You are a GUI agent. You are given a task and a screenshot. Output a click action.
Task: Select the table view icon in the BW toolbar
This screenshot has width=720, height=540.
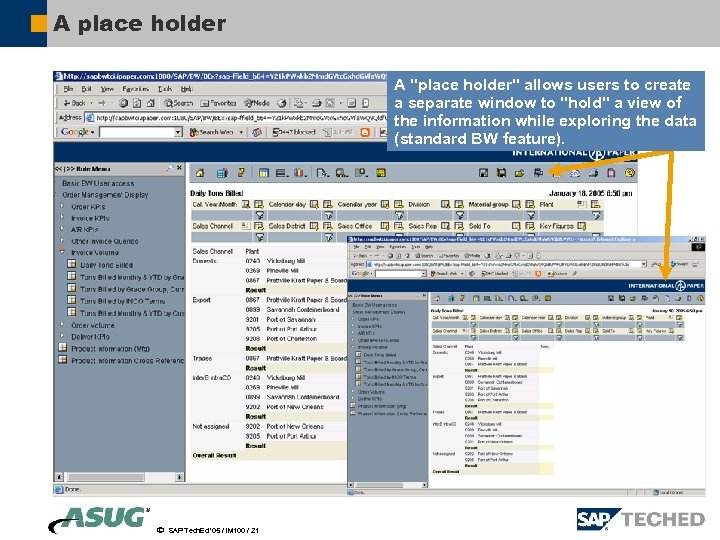pyautogui.click(x=264, y=173)
